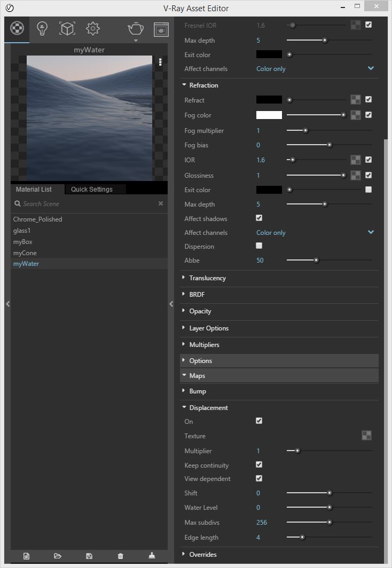Viewport: 392px width, 568px height.
Task: Uncheck View dependent
Action: click(259, 478)
